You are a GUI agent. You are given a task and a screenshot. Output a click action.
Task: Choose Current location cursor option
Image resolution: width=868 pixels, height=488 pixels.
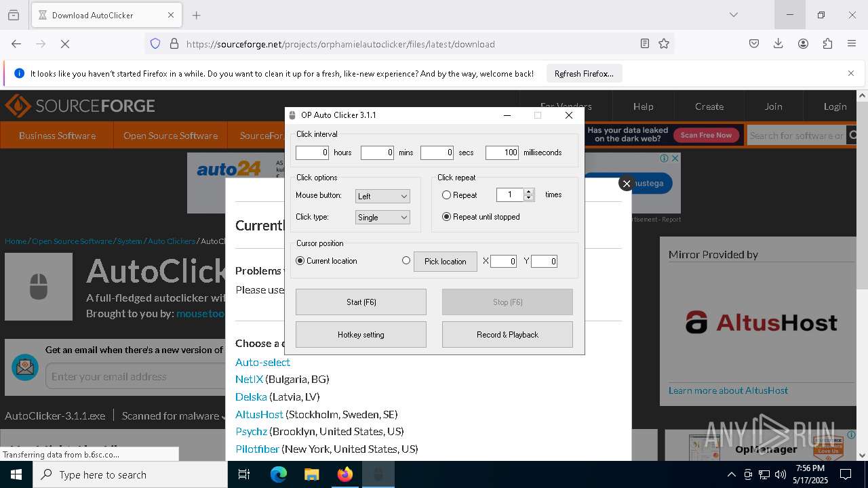pos(300,261)
